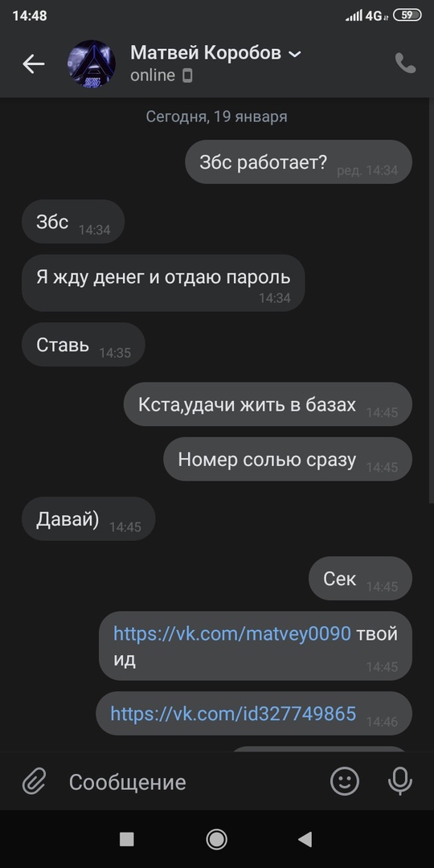
Task: Select the 'Я жду денег и отдаю пароль' message
Action: point(163,283)
